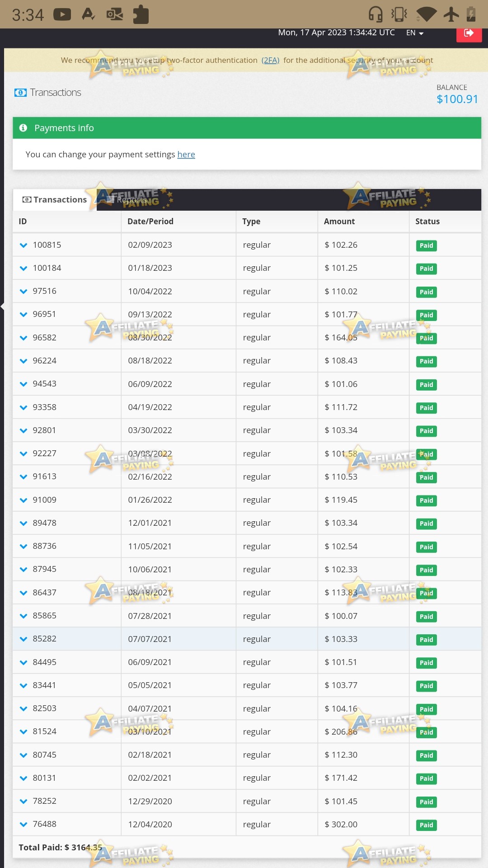Tap the airplane mode status icon
Screen dimensions: 488x868
pos(451,14)
